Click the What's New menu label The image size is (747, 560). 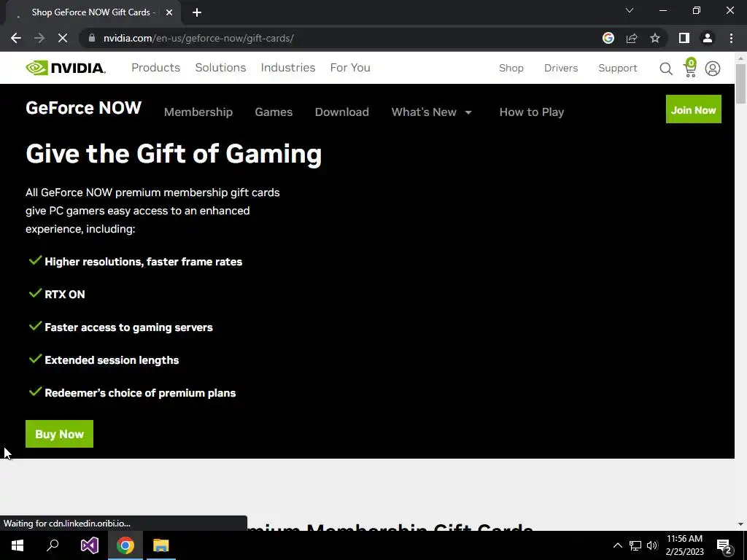(424, 112)
